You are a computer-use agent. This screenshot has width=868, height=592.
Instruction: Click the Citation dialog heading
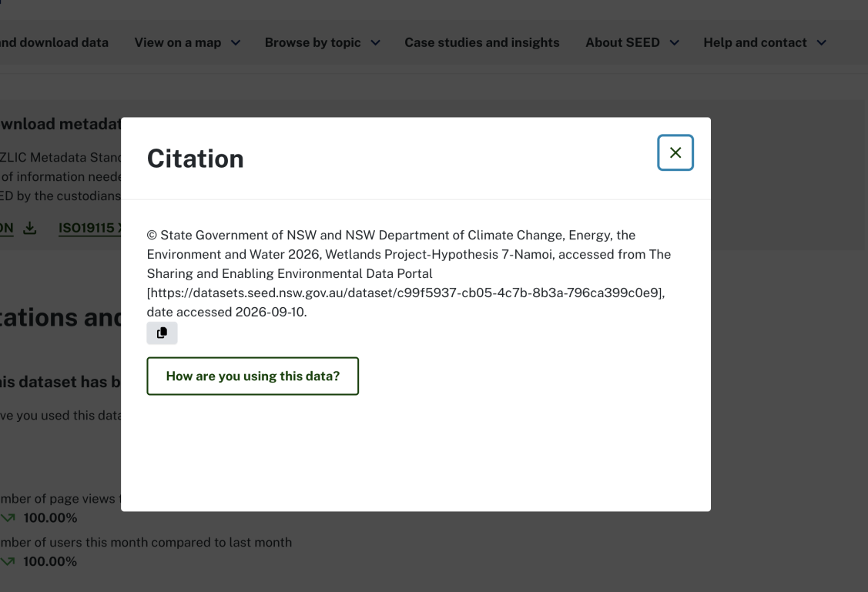[x=195, y=159]
